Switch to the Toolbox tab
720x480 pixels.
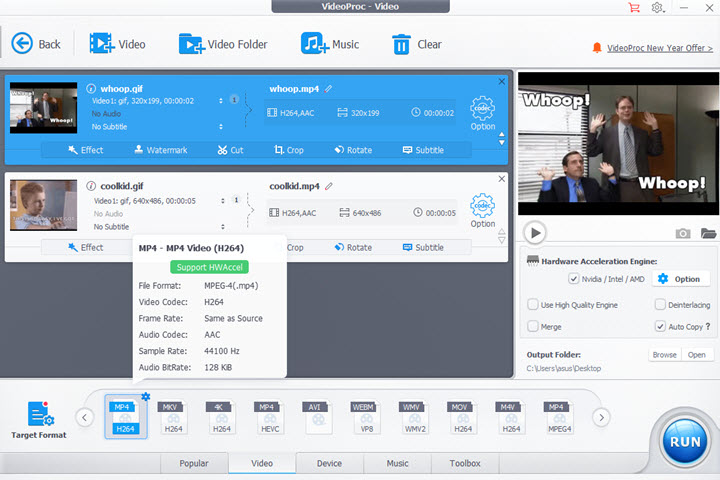pos(465,463)
